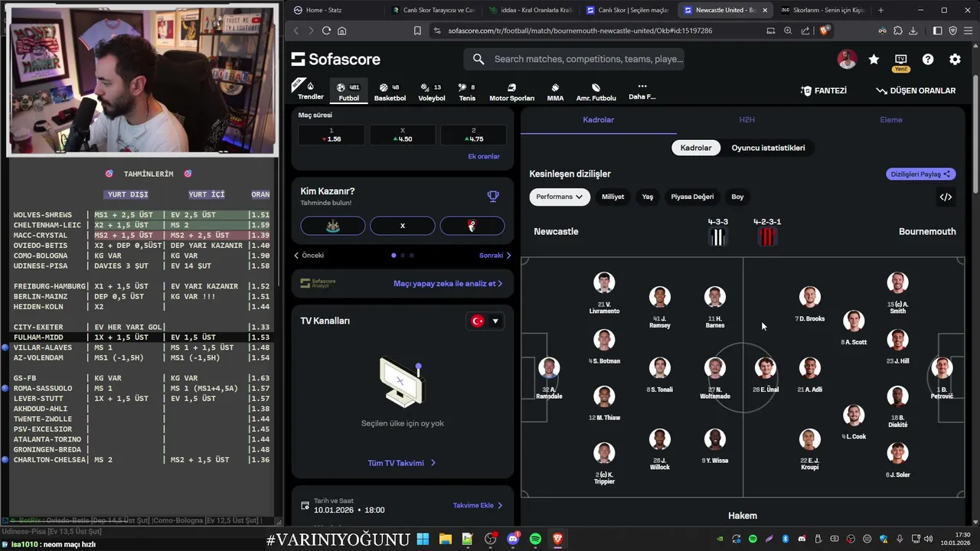Screen dimensions: 980x551
Task: Click the 1.56 home odds box
Action: [332, 135]
